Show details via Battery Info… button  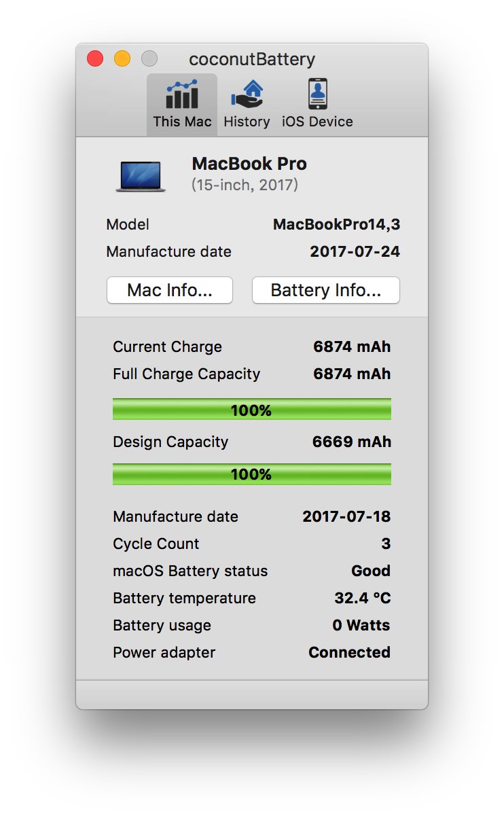click(x=326, y=290)
